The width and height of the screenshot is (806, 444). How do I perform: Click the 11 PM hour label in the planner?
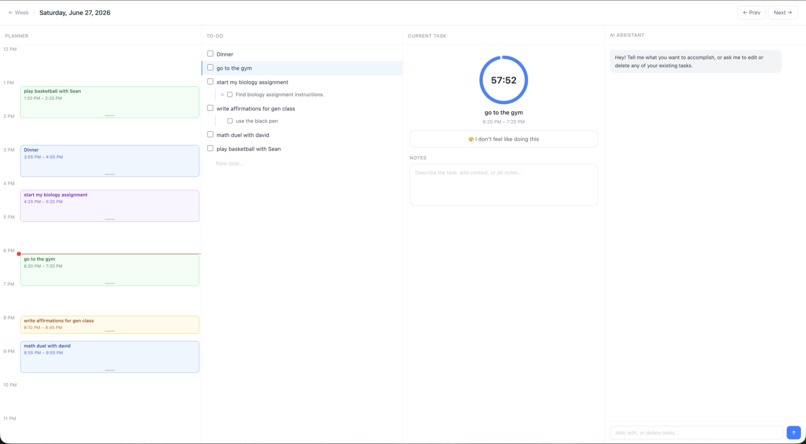pos(10,418)
